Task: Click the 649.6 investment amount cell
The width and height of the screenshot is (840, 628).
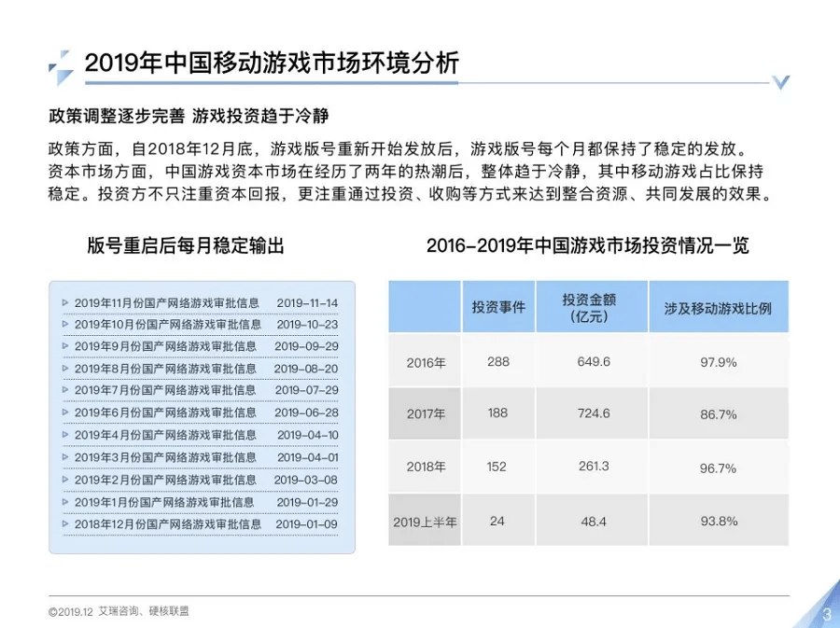Action: pyautogui.click(x=594, y=362)
